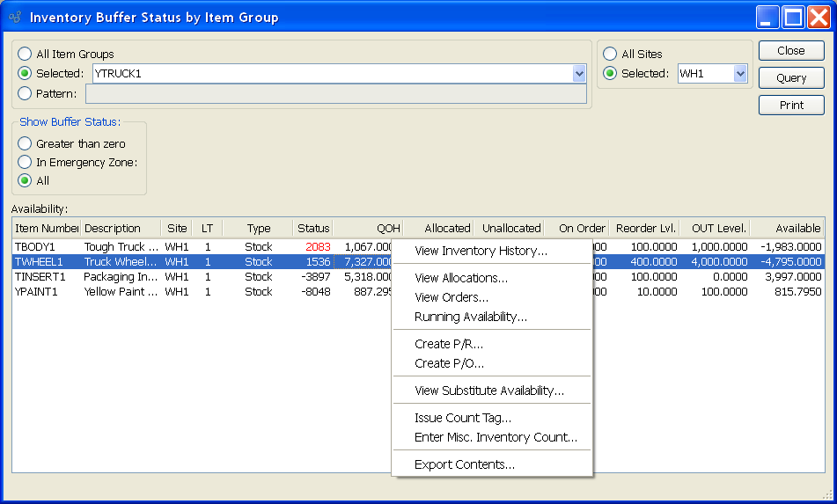The image size is (837, 504).
Task: Enable the Greater than zero filter
Action: point(25,144)
